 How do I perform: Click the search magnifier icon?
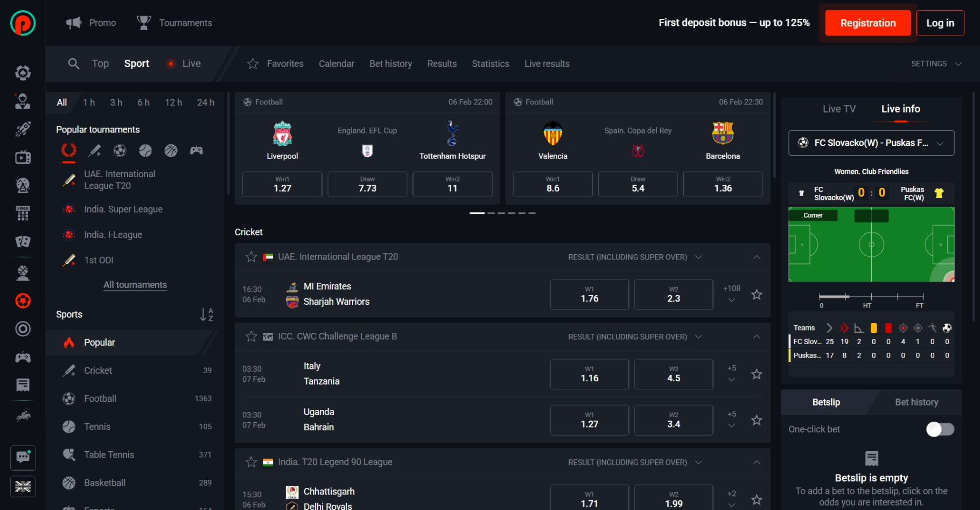coord(74,64)
